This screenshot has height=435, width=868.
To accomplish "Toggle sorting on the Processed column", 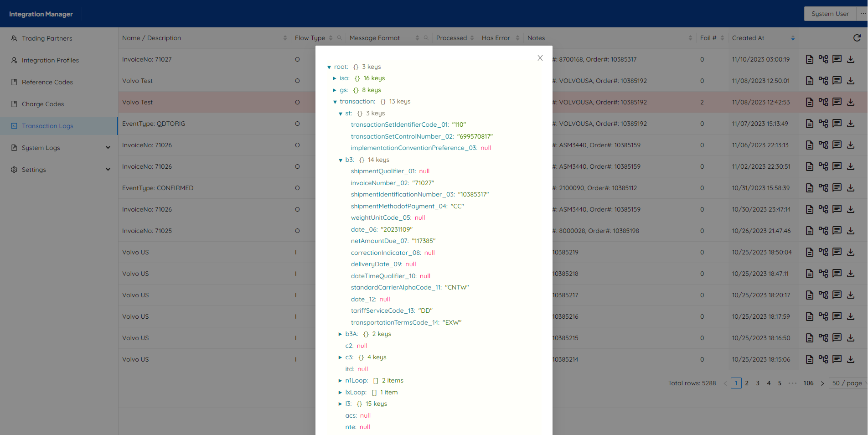I will (x=473, y=38).
